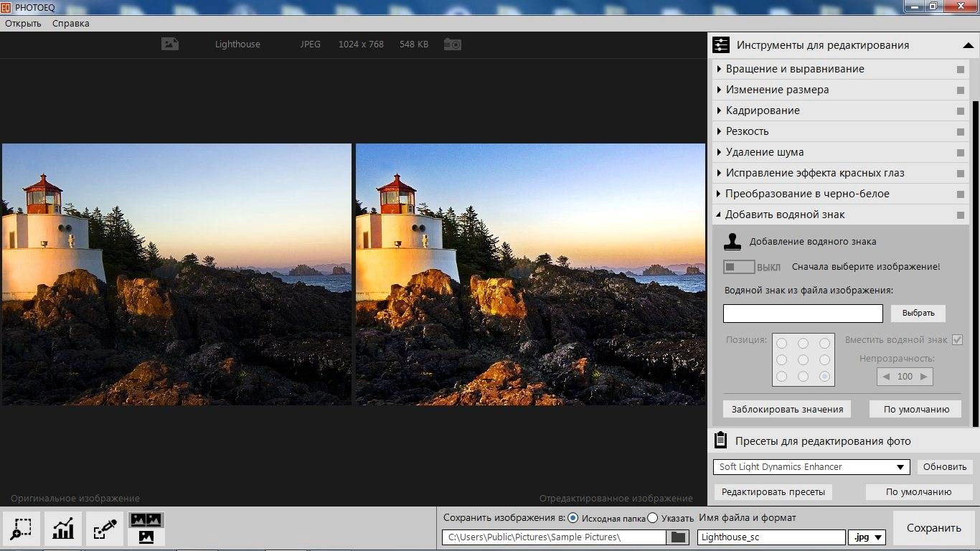Expand the Преобразование в черно-белое section

click(x=720, y=194)
